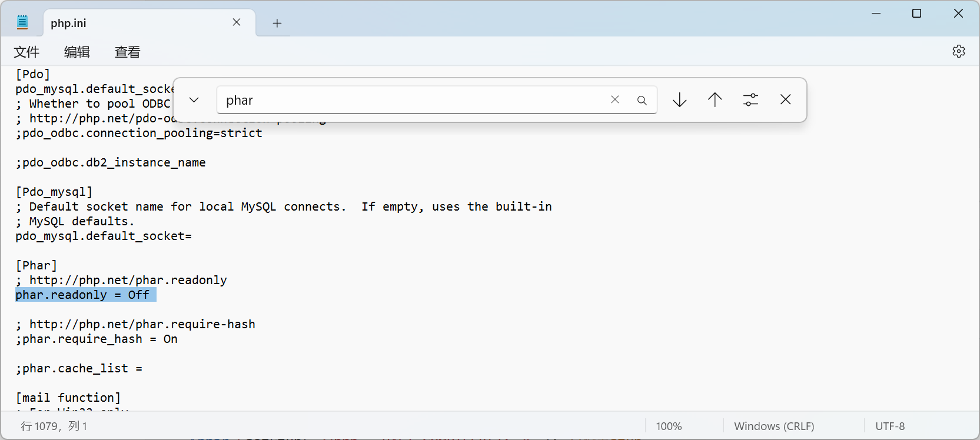Viewport: 980px width, 440px height.
Task: Run search with the magnifier icon
Action: point(642,100)
